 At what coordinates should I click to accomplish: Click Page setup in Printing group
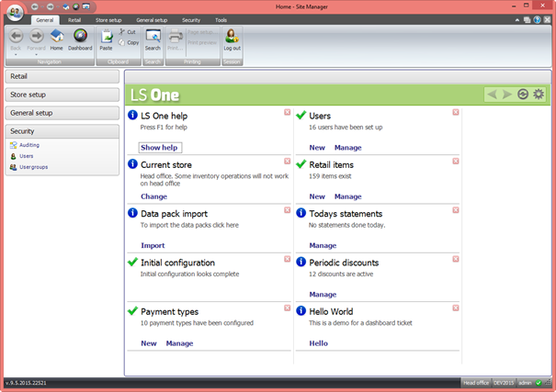pyautogui.click(x=202, y=32)
